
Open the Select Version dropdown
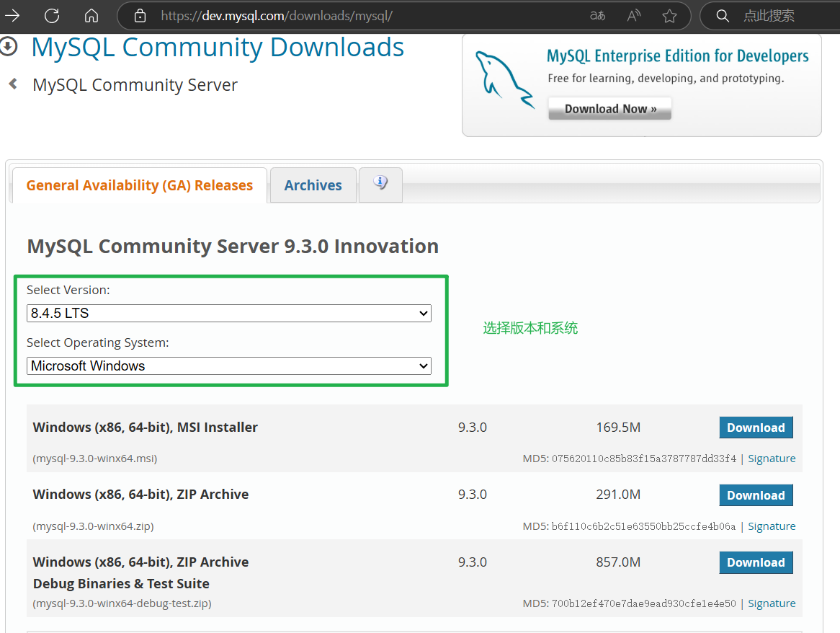tap(229, 313)
